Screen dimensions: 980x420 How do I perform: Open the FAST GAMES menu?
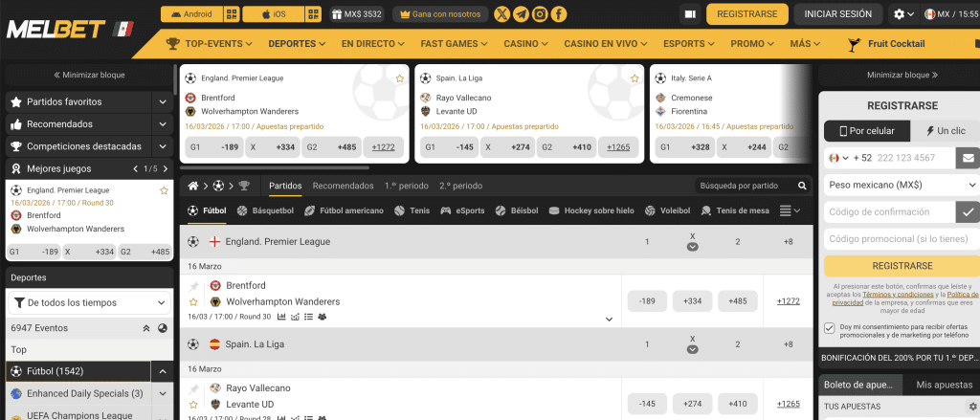[x=455, y=44]
